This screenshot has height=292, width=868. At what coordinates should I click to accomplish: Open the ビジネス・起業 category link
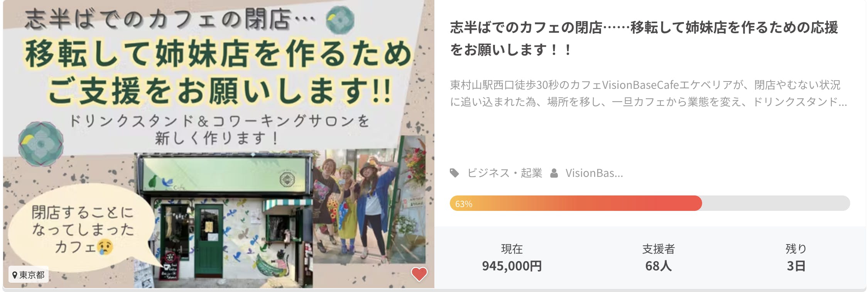click(505, 173)
